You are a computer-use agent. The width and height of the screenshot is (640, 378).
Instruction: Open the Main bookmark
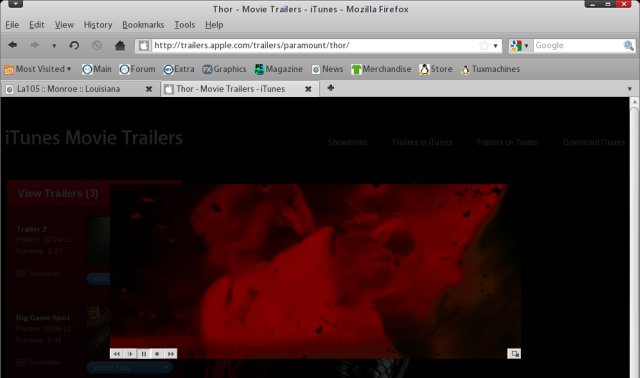coord(97,69)
